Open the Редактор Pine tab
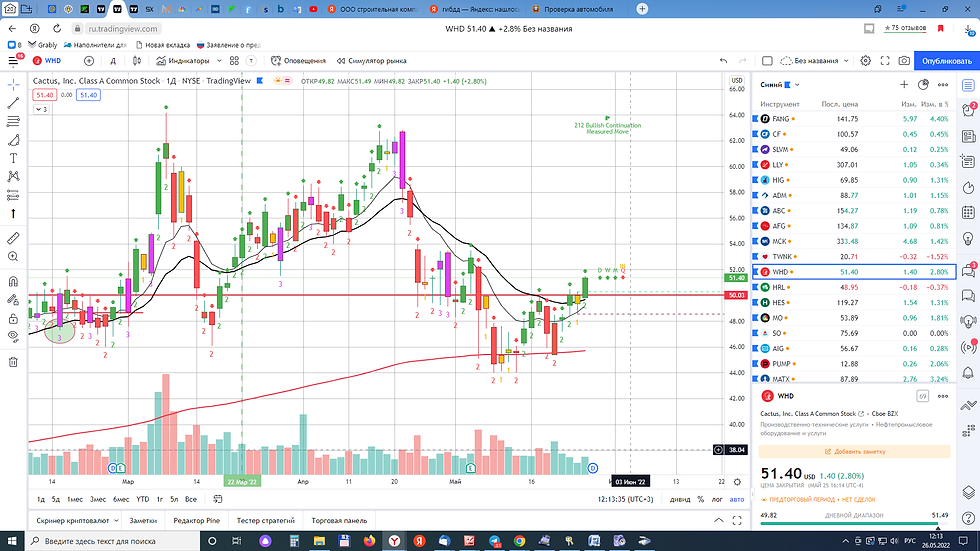This screenshot has height=551, width=980. coord(196,520)
